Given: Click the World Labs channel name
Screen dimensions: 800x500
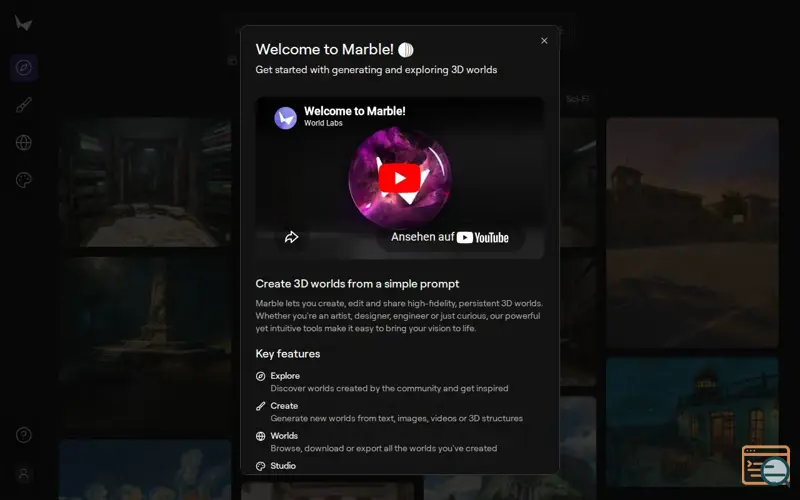Looking at the screenshot, I should pos(323,123).
